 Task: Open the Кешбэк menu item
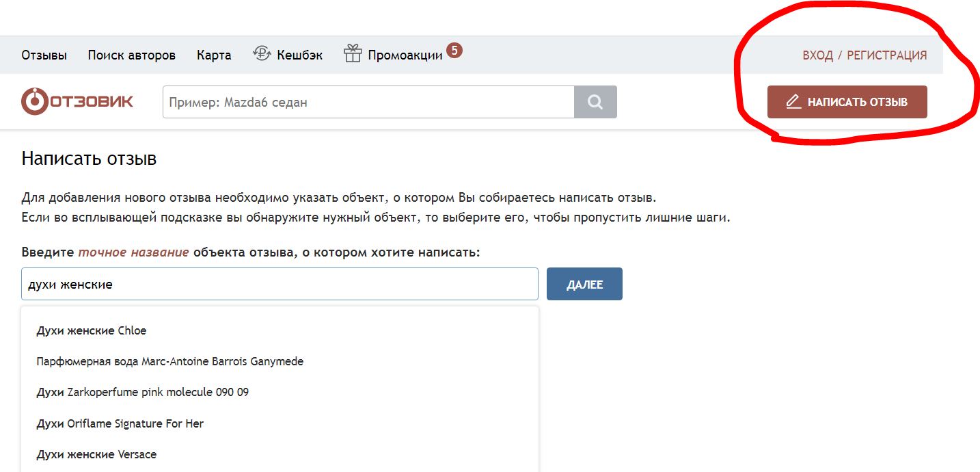(300, 55)
